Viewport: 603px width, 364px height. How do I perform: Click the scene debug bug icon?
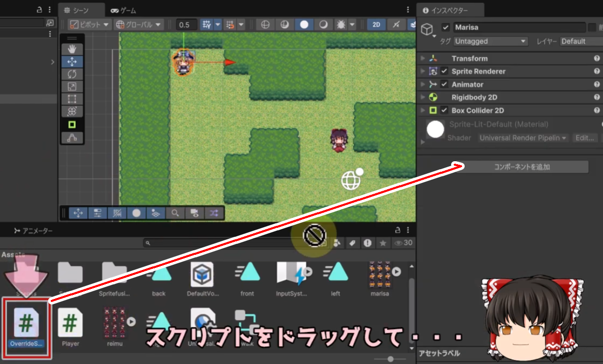click(340, 25)
